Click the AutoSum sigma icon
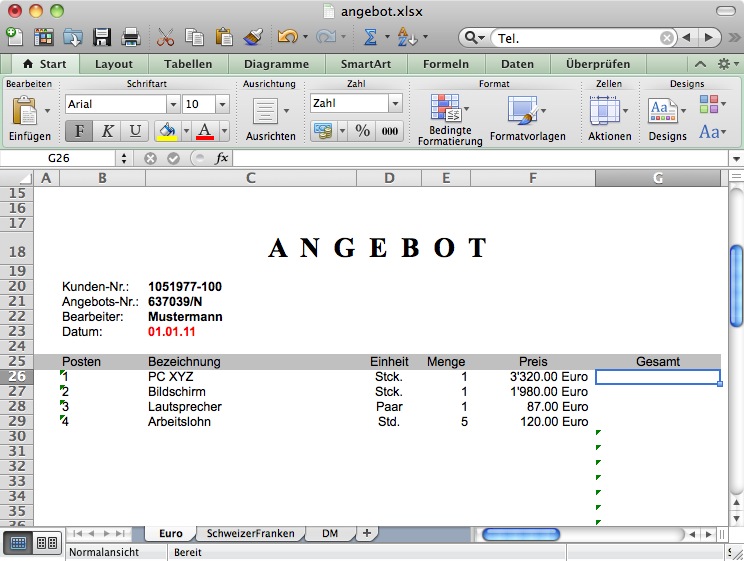 point(370,37)
